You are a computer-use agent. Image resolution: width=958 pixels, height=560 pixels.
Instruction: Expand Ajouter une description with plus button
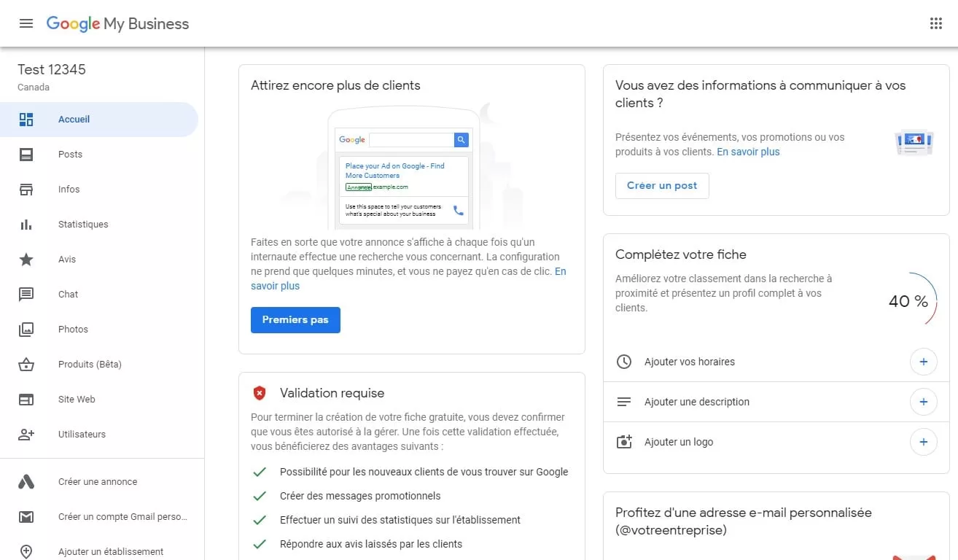coord(923,402)
